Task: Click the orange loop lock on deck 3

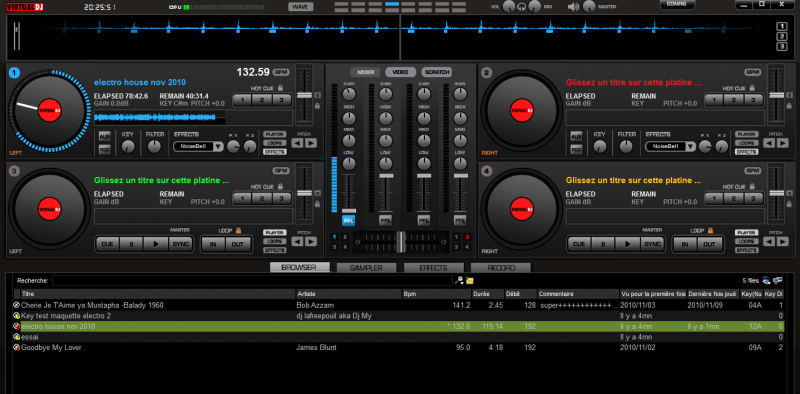Action: pyautogui.click(x=238, y=230)
